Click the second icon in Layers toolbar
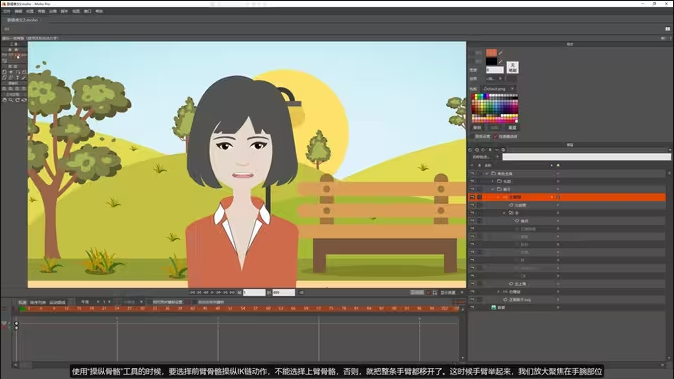 click(477, 150)
